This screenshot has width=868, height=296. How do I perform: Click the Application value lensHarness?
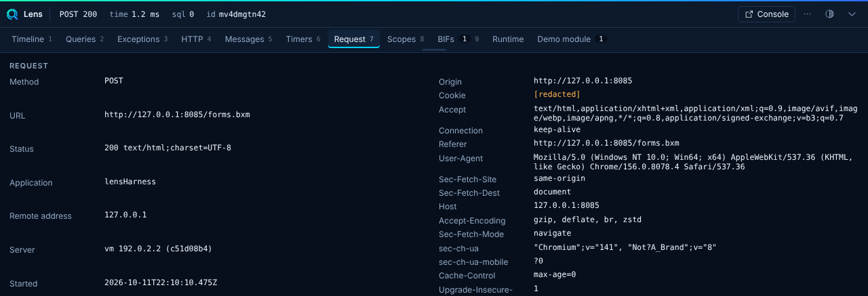coord(130,182)
